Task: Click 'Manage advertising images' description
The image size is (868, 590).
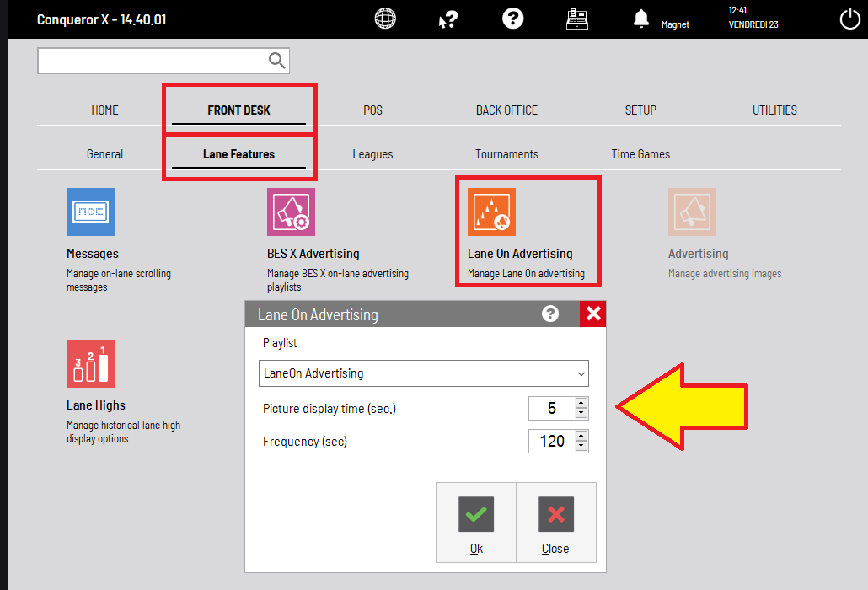Action: 725,273
